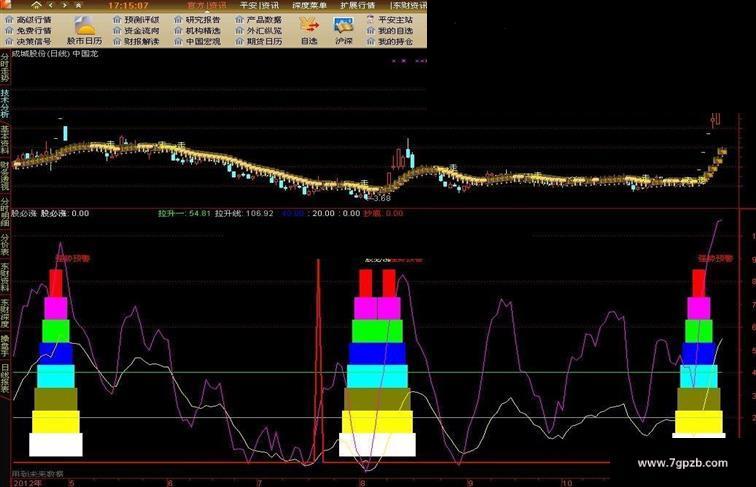Image resolution: width=756 pixels, height=487 pixels.
Task: Select the 东财深度 side tab
Action: coord(4,313)
